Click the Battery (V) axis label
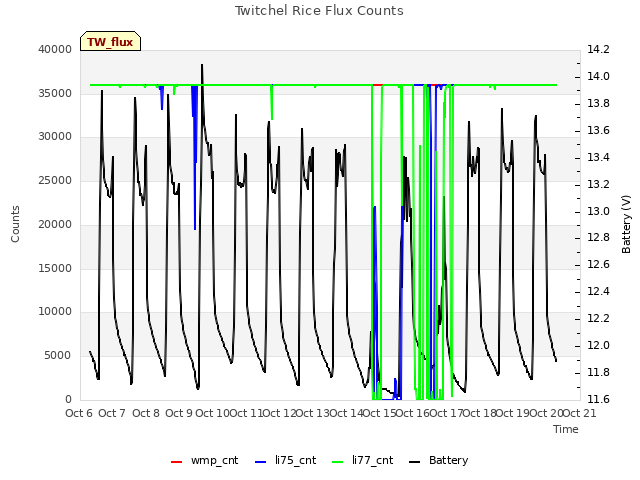The image size is (640, 480). click(x=626, y=224)
